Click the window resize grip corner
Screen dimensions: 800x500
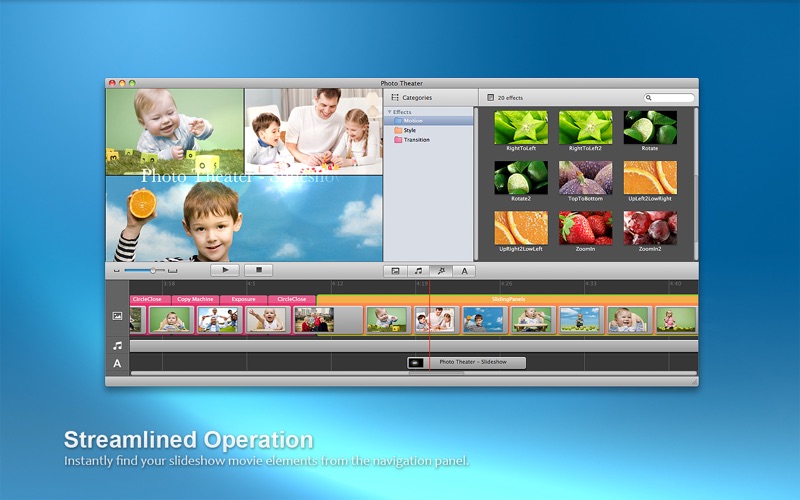coord(694,381)
